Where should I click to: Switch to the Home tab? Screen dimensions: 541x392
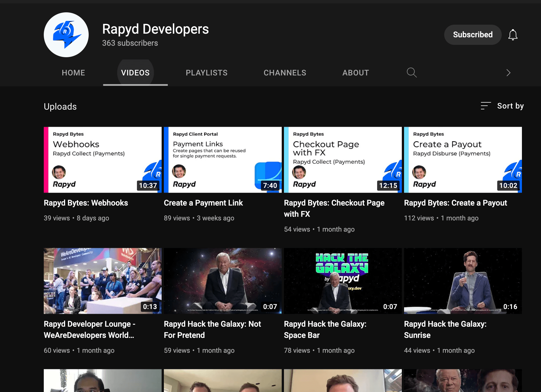point(73,73)
